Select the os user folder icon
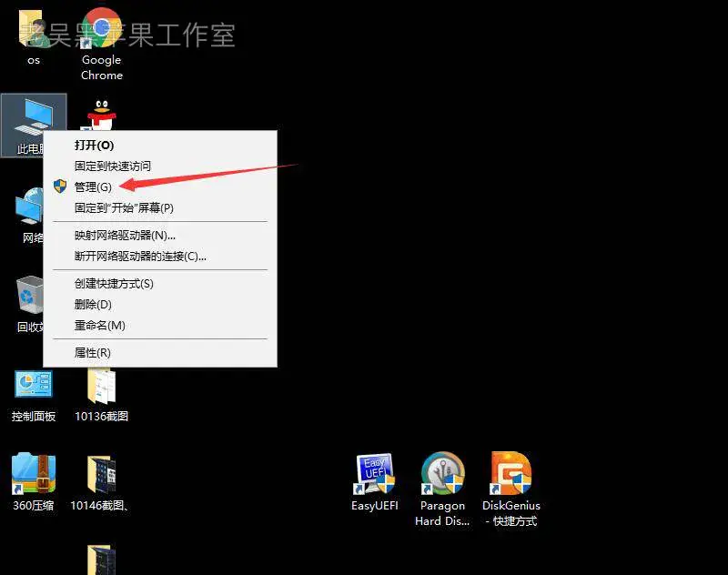 (x=33, y=29)
